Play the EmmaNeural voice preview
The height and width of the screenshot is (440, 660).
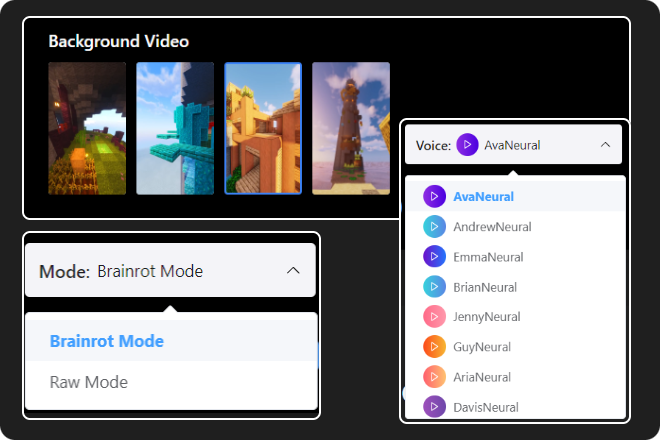tap(434, 256)
